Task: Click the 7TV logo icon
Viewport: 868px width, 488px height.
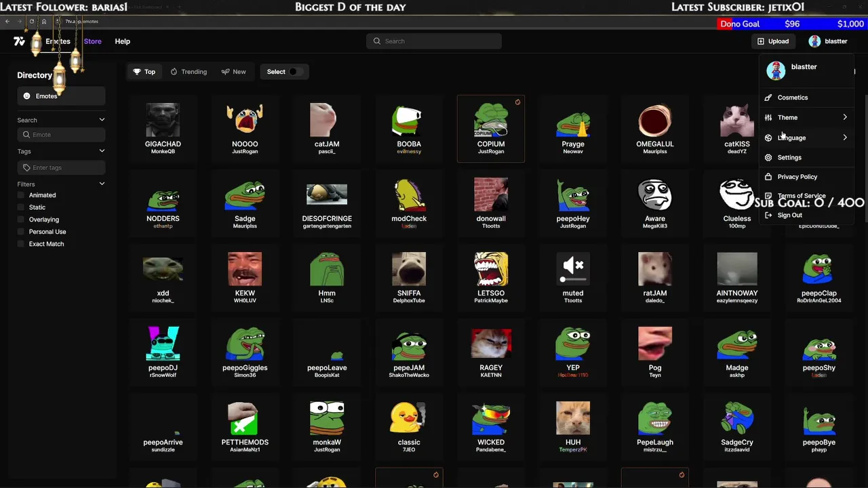Action: pos(19,41)
